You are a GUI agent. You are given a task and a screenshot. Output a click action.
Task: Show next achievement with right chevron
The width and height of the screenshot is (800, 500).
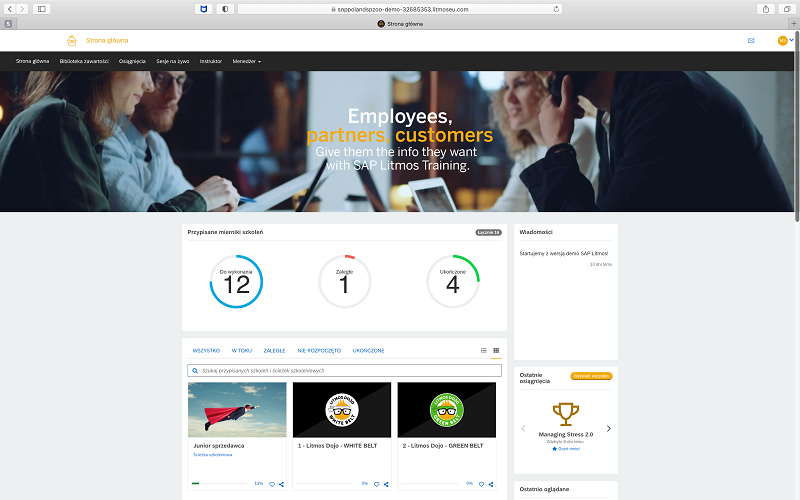tap(609, 429)
